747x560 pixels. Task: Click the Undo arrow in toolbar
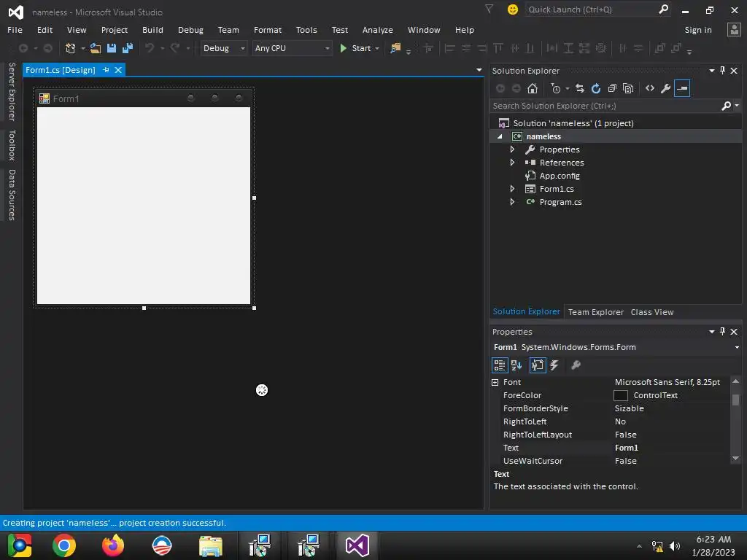coord(150,48)
